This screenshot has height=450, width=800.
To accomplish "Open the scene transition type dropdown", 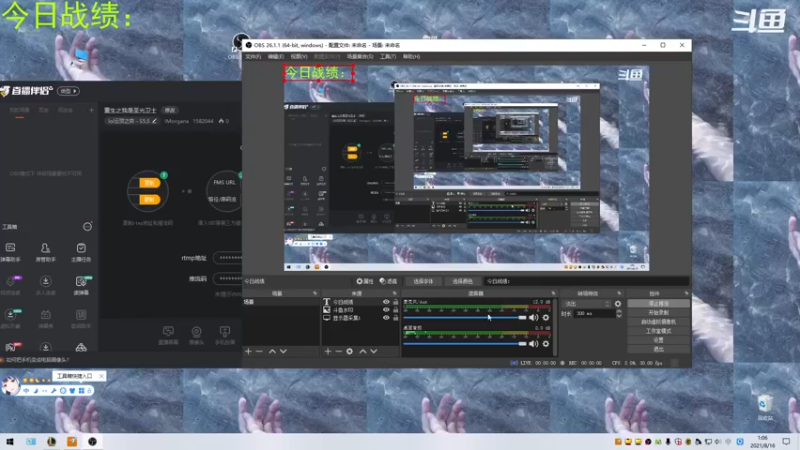I will pos(586,304).
